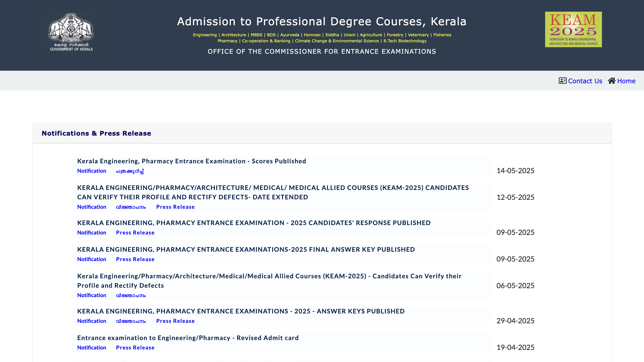The height and width of the screenshot is (362, 644).
Task: Open the KEAM 2025 logo
Action: click(x=573, y=30)
